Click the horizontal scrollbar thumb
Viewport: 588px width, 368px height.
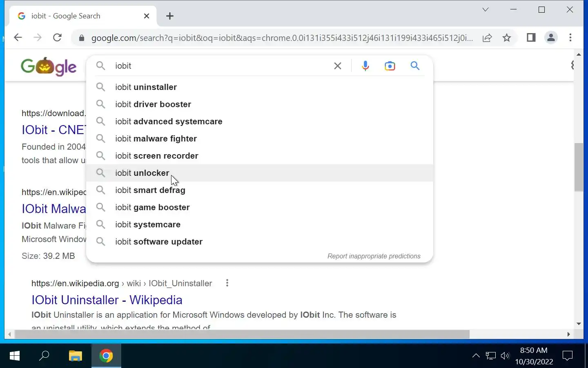(242, 334)
